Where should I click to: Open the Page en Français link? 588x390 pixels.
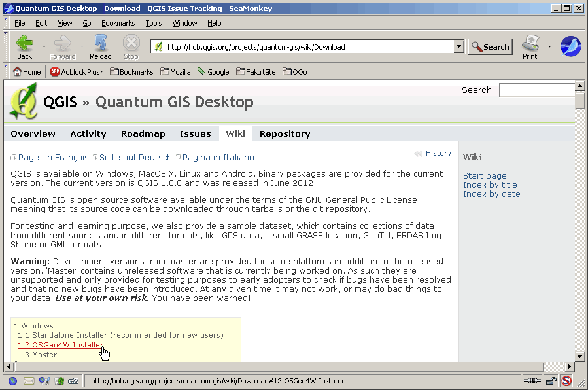54,158
